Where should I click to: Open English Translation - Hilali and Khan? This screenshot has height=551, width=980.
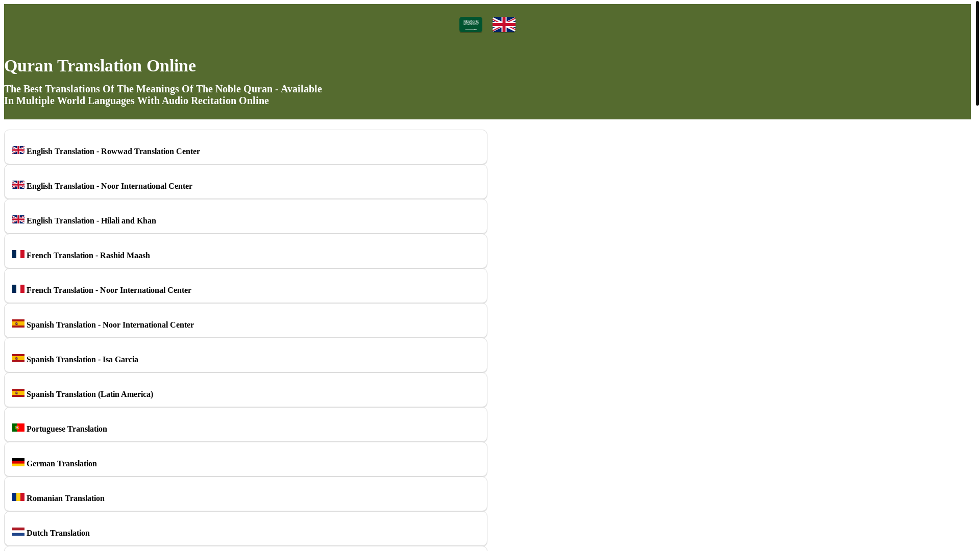pos(246,216)
